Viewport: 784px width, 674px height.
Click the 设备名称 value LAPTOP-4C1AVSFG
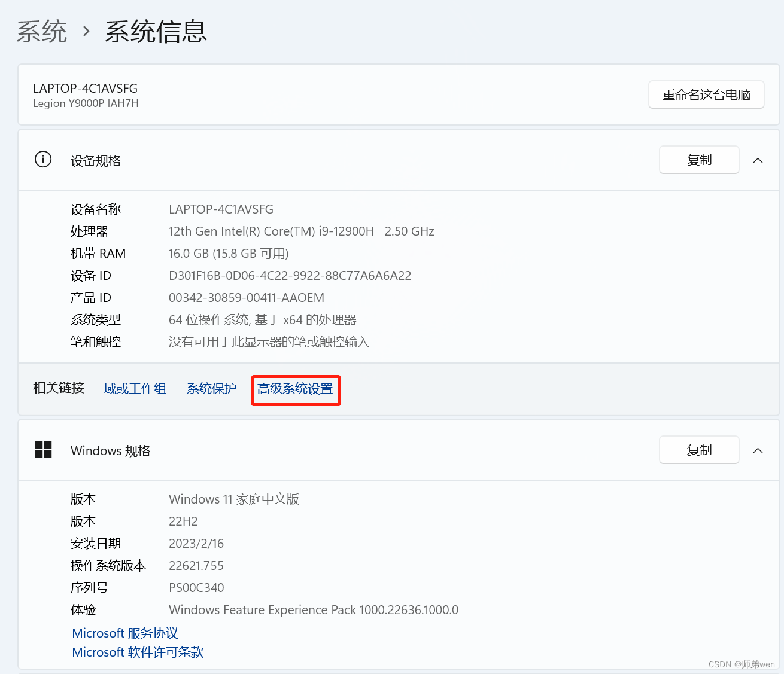coord(221,209)
